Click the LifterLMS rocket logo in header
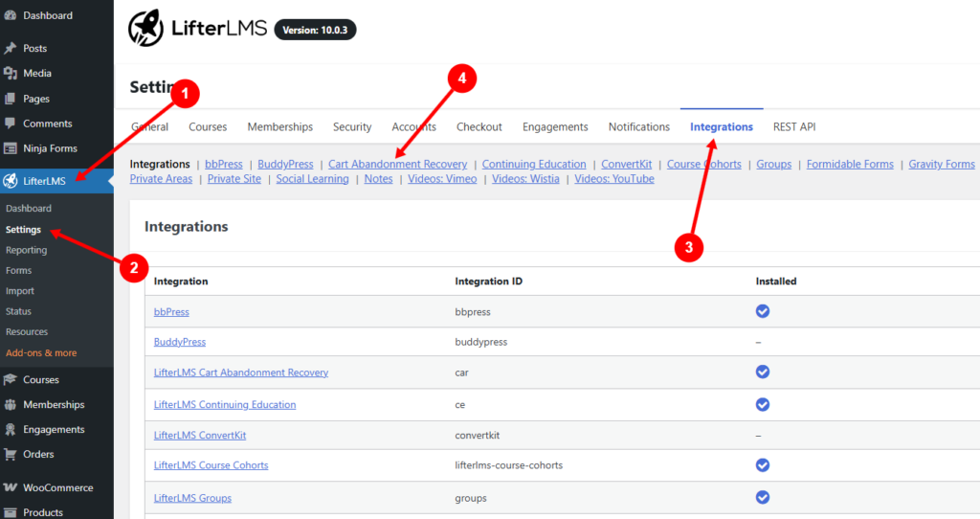 [145, 28]
